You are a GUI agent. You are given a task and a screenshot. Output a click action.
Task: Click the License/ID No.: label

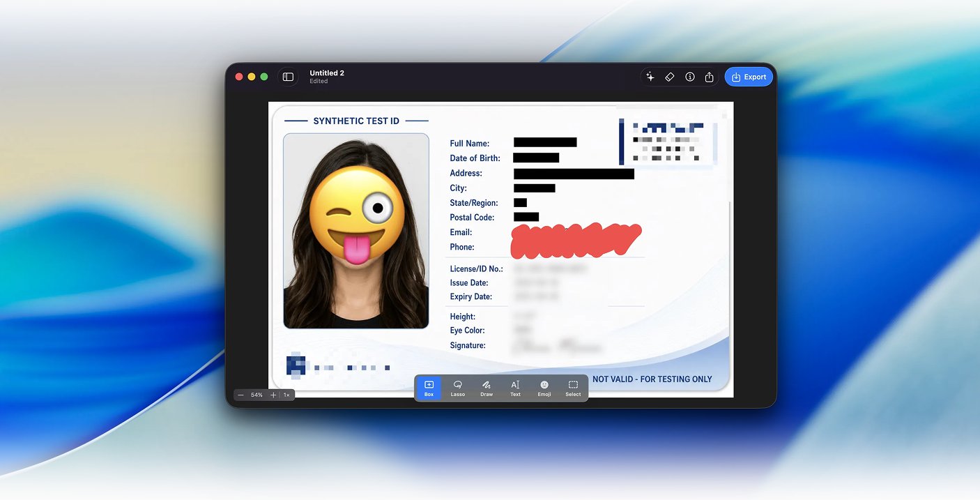tap(477, 269)
